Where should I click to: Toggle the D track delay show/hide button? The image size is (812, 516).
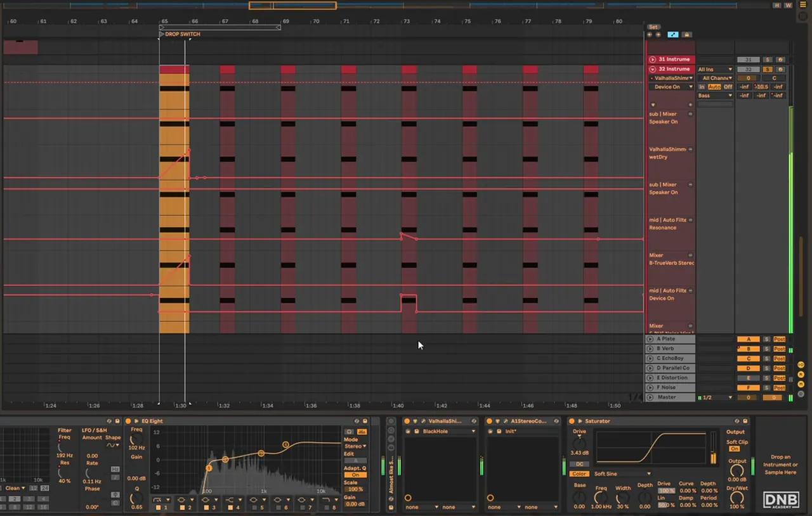click(801, 394)
